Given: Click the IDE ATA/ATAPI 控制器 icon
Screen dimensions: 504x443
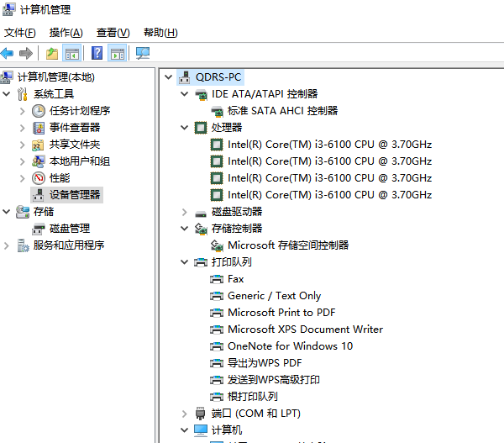Looking at the screenshot, I should pyautogui.click(x=202, y=95).
